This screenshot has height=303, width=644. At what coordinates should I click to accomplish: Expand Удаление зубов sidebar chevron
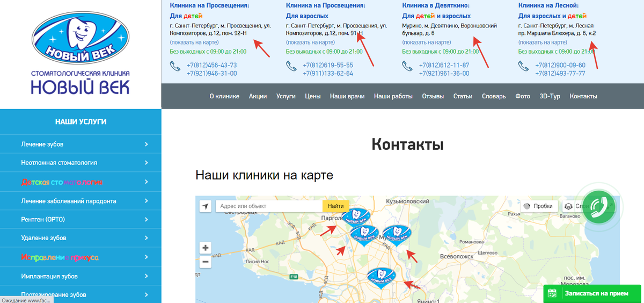147,238
